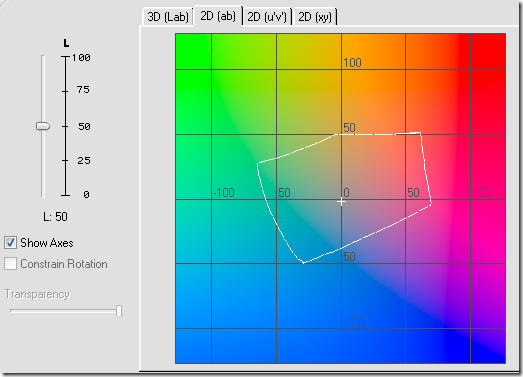Screen dimensions: 523x377
Task: Click the gamut outline's bottom vertex
Action: click(x=304, y=263)
